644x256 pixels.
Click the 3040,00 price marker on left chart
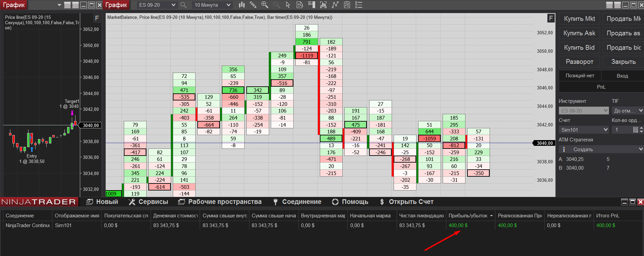[90, 125]
